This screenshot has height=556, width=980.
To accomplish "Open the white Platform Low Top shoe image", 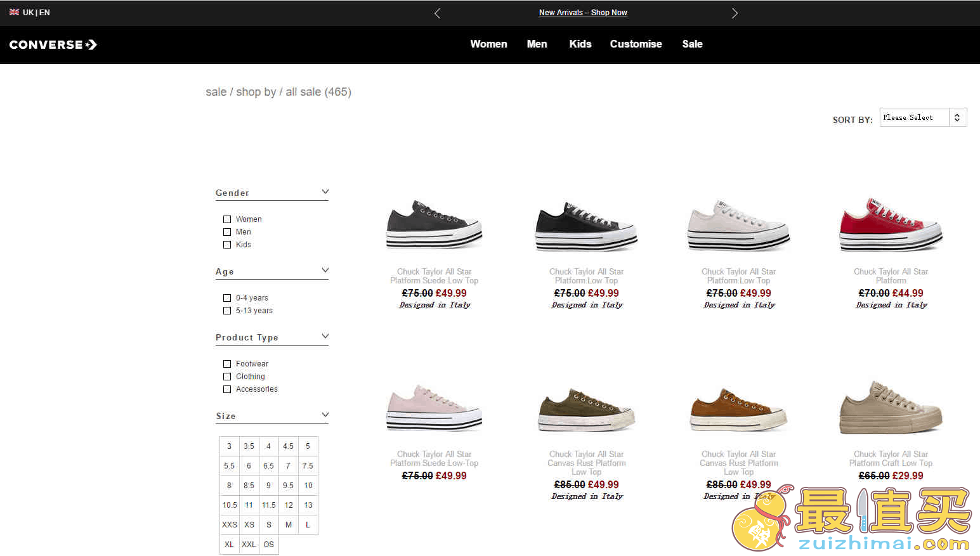I will [x=739, y=225].
